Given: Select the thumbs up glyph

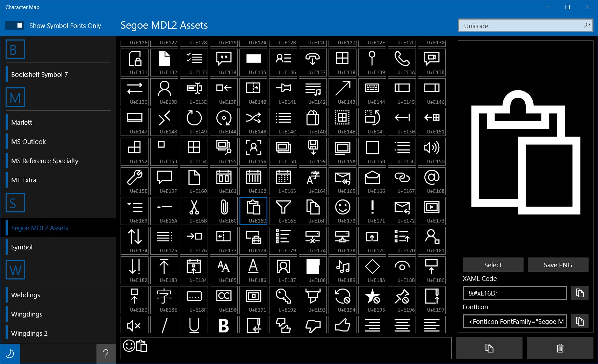Looking at the screenshot, I should (x=343, y=325).
